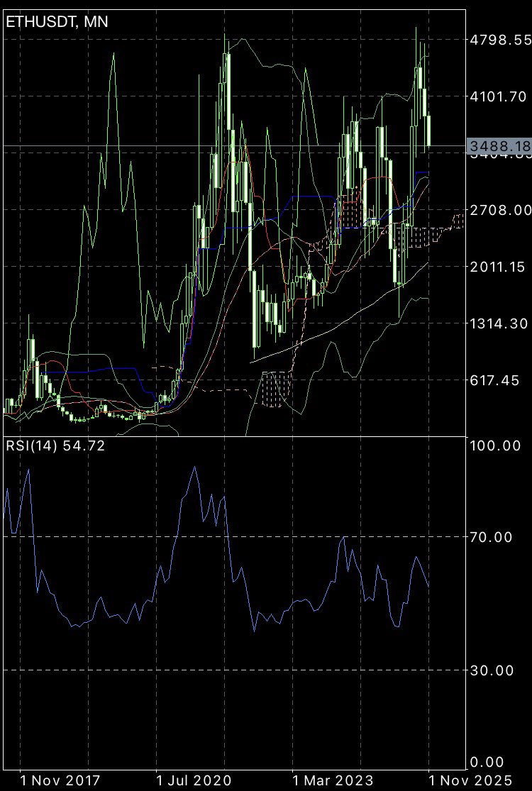The height and width of the screenshot is (791, 532).
Task: Click the ETHUSDT, MN chart title
Action: click(x=57, y=22)
